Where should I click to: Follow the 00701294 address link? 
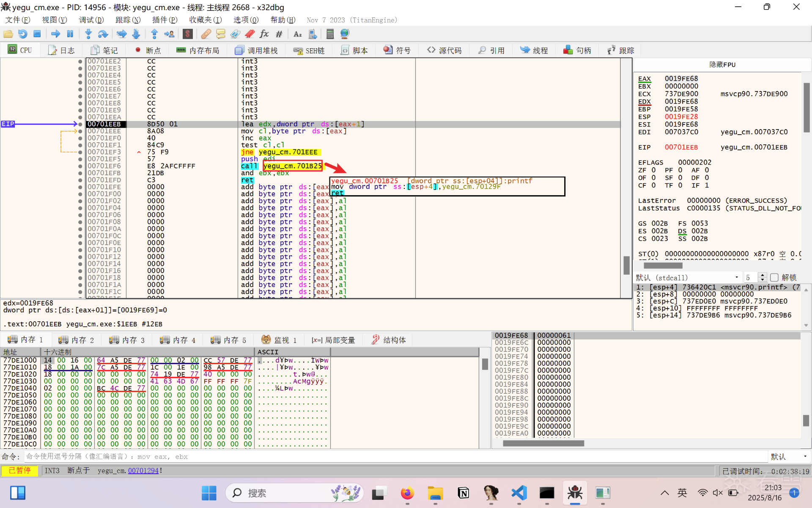coord(143,471)
